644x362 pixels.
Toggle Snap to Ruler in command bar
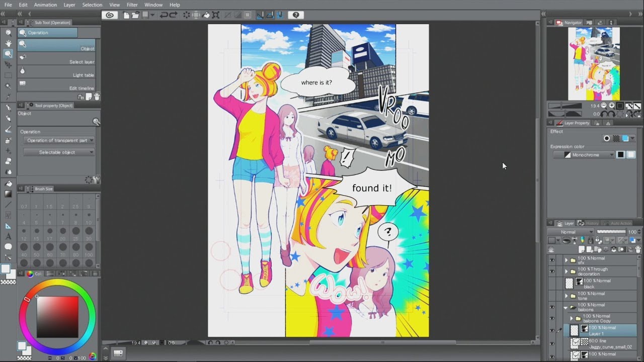point(260,15)
